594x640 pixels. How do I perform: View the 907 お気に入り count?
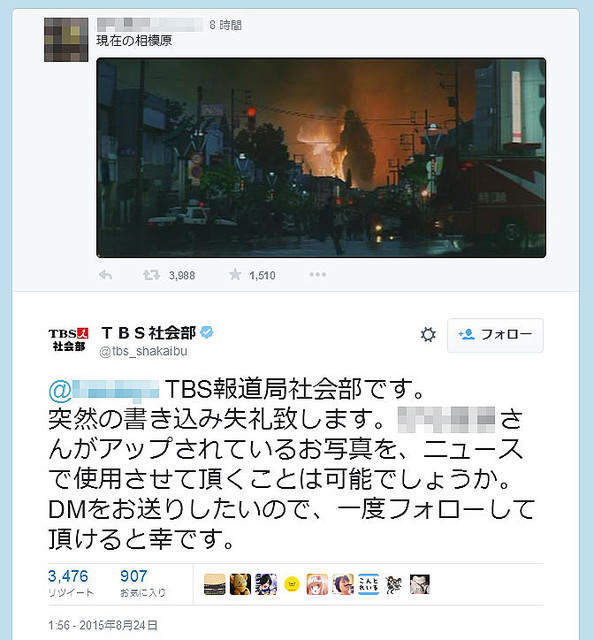143,583
